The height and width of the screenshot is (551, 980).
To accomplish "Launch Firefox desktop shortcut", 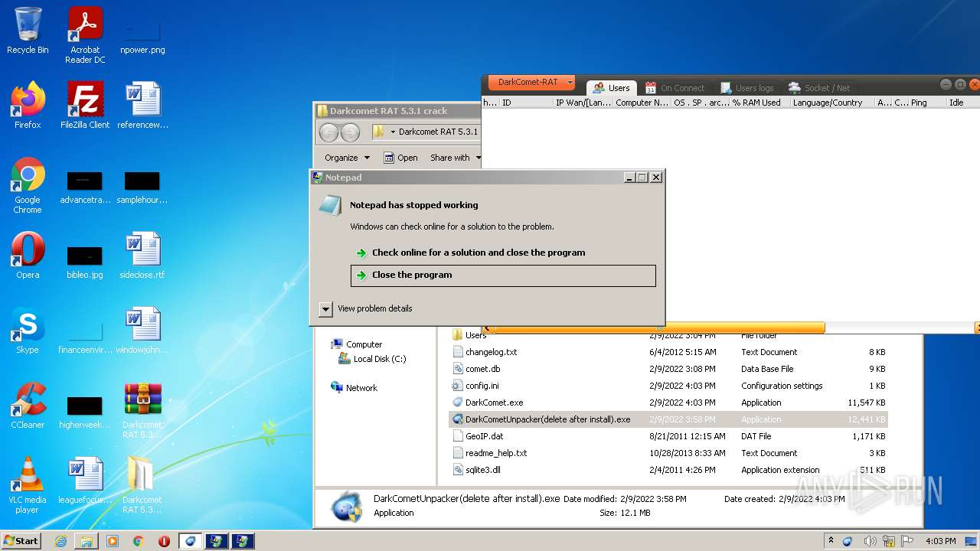I will pos(28,106).
